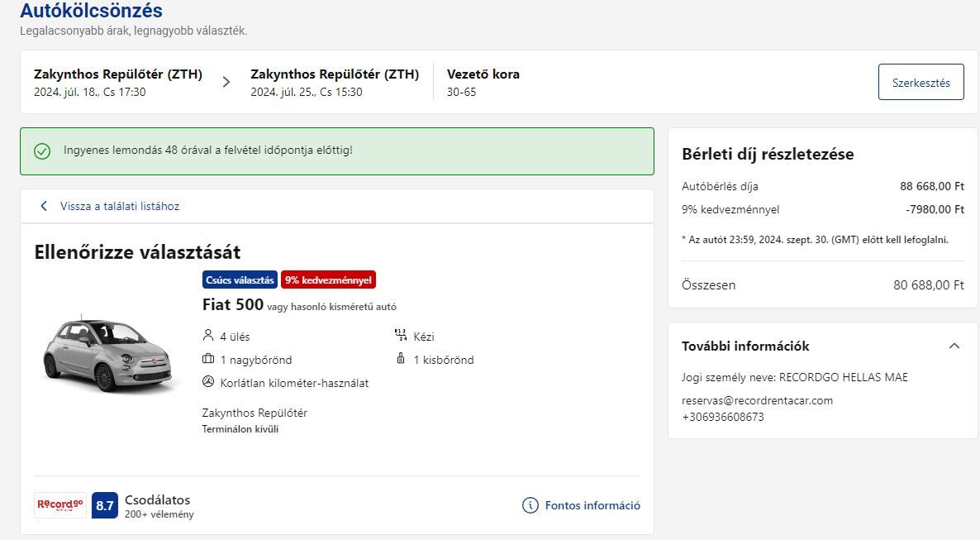Click the unlimited mileage icon
This screenshot has width=980, height=540.
click(208, 382)
